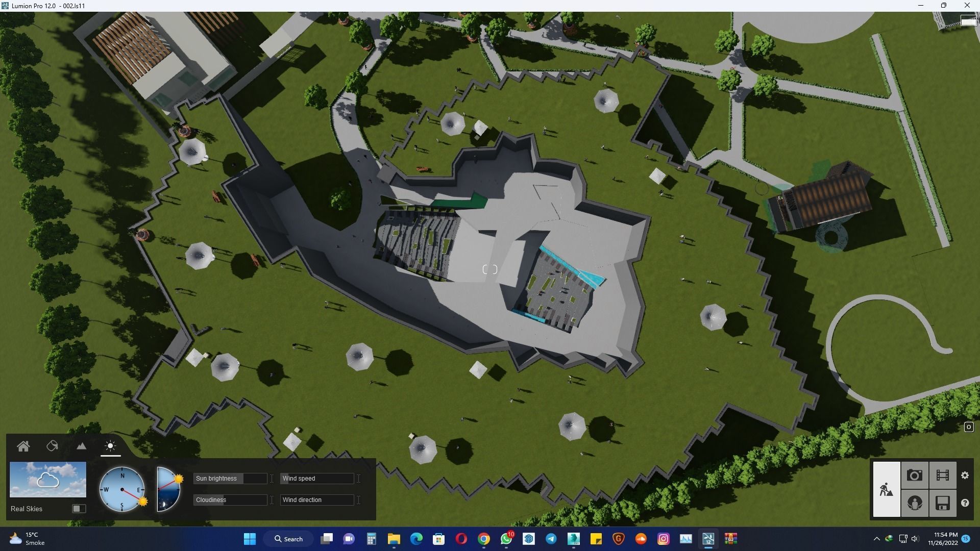
Task: Open the Objects home tab
Action: click(x=23, y=446)
